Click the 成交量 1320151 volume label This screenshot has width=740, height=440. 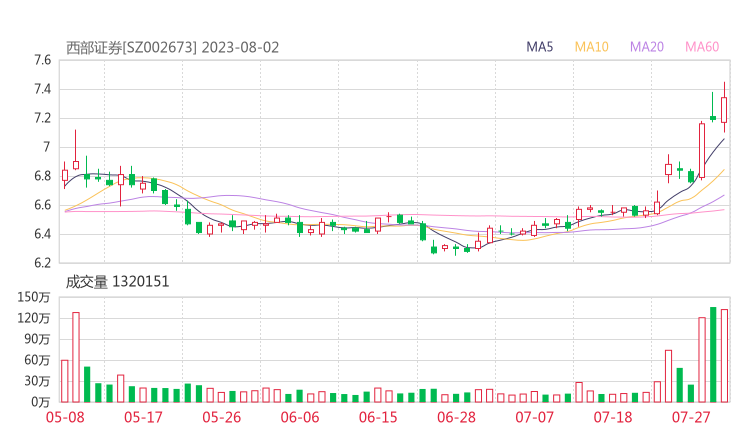click(117, 282)
